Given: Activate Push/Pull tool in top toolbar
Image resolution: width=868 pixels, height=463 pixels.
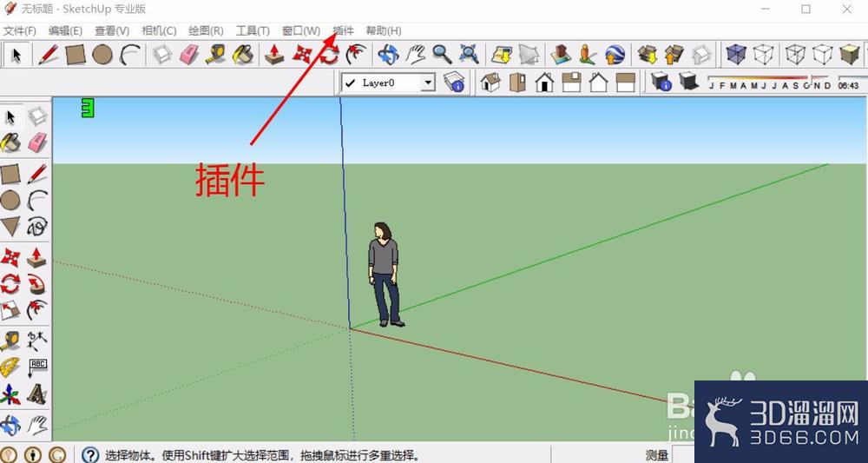Looking at the screenshot, I should tap(274, 54).
